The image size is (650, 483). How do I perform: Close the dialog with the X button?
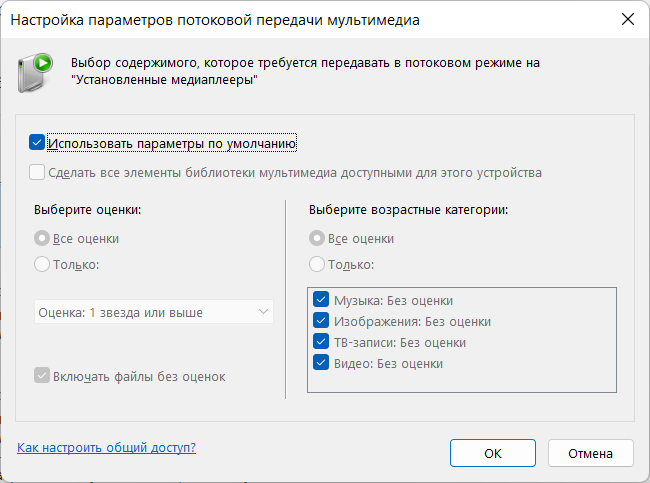(x=628, y=19)
